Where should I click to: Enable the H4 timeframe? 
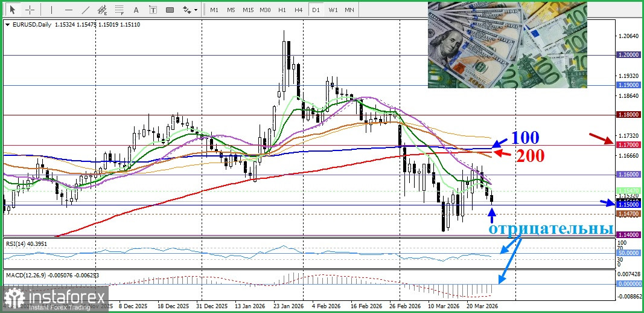[x=299, y=10]
